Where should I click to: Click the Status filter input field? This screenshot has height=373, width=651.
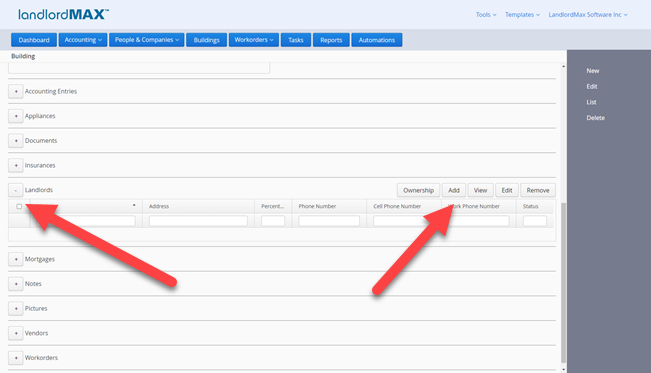pos(535,221)
